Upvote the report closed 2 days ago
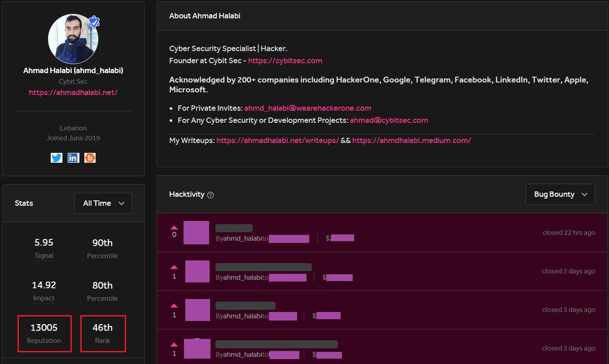Viewport: 609px width, 364px height. 174,267
